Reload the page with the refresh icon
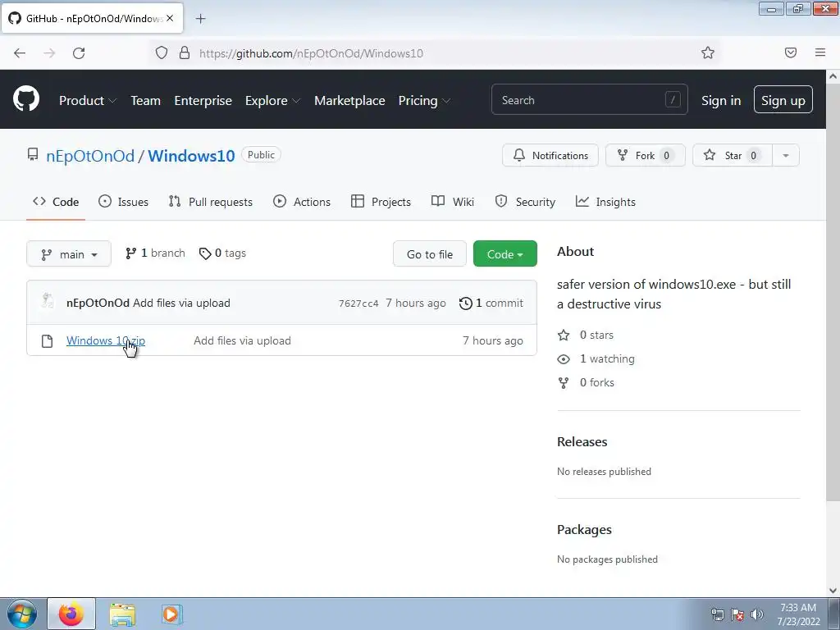840x630 pixels. (x=79, y=53)
